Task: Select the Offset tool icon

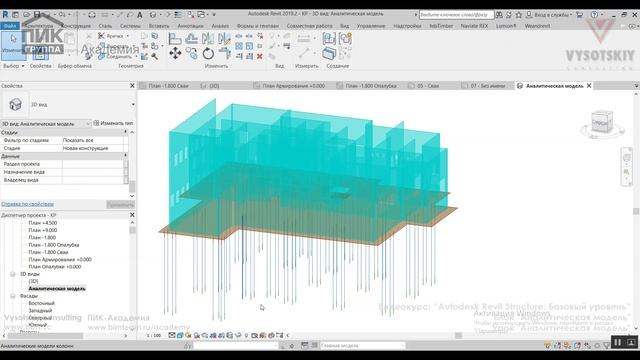Action: tap(191, 39)
